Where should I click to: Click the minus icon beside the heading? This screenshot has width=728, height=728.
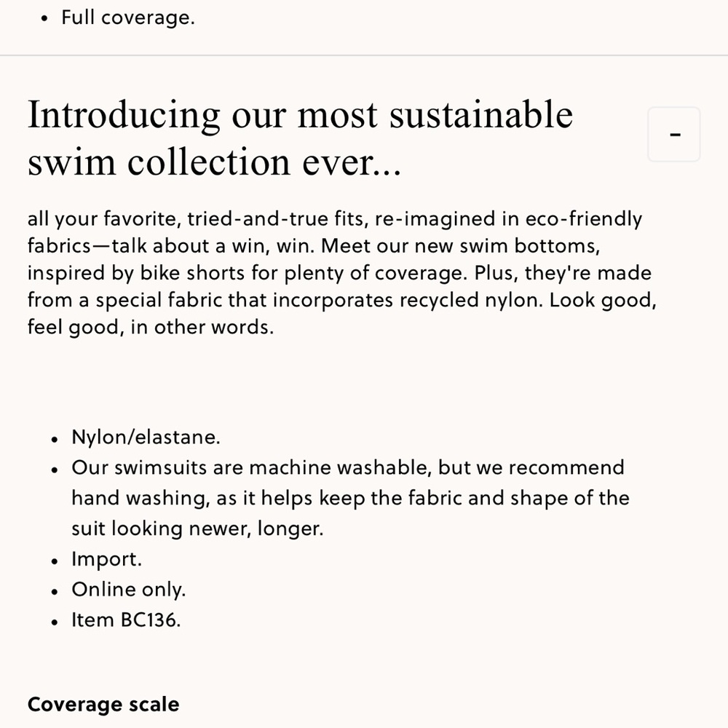[x=675, y=135]
